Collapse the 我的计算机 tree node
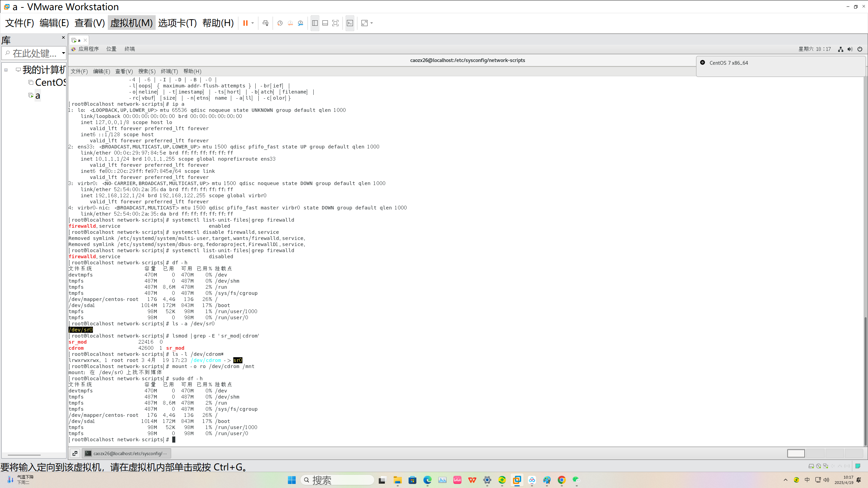868x488 pixels. [x=6, y=70]
